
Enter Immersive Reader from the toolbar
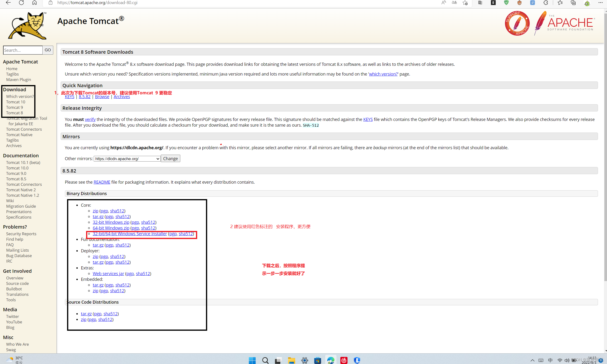(x=480, y=3)
